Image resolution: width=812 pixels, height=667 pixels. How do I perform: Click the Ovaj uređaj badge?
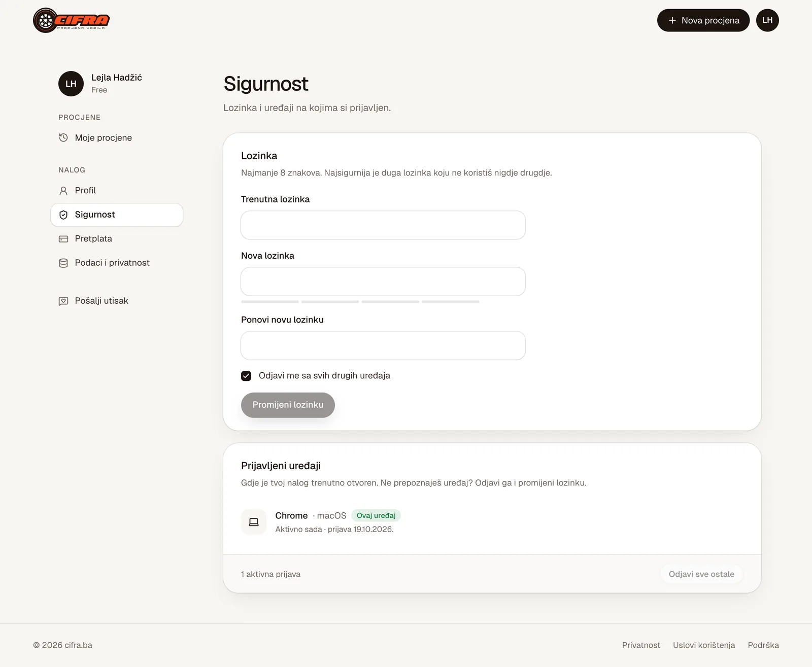coord(376,515)
